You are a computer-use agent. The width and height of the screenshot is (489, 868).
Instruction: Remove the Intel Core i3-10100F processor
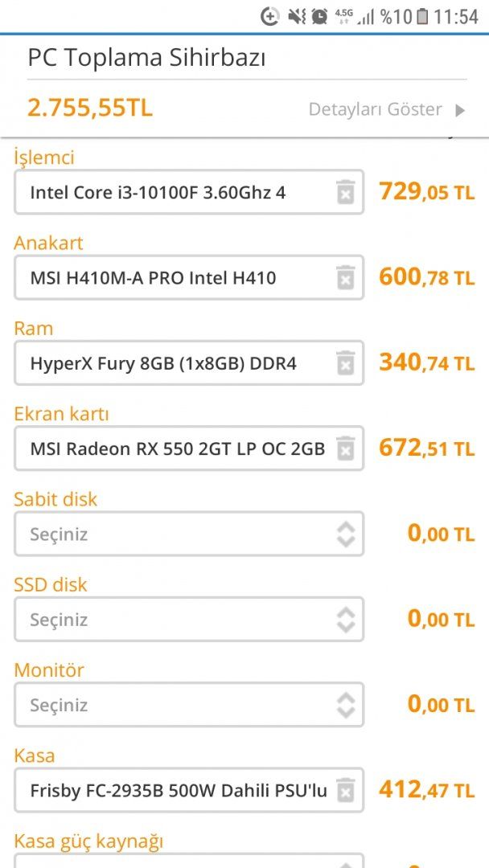345,192
